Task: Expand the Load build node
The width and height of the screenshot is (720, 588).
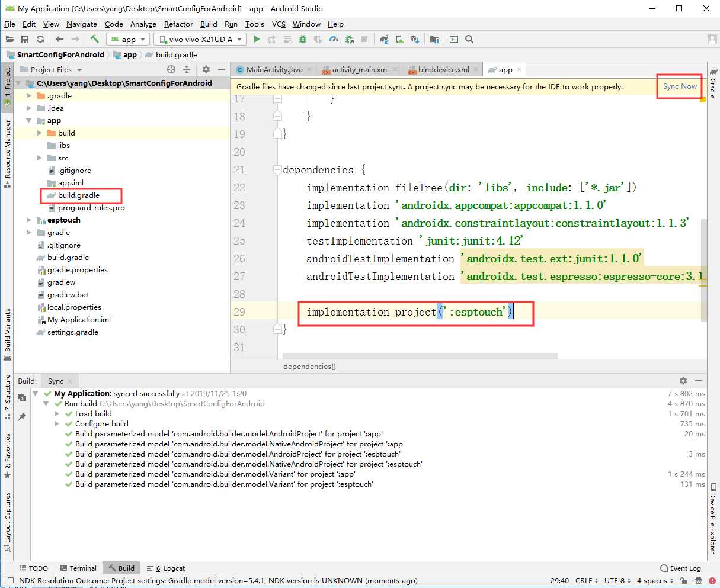Action: [x=57, y=413]
